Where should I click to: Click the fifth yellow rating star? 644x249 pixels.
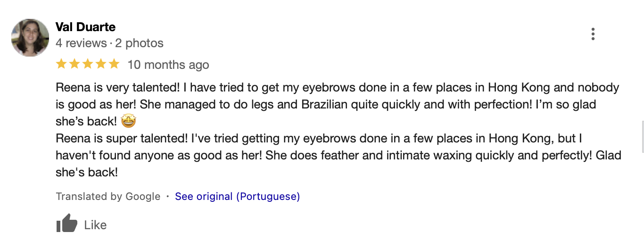(114, 64)
